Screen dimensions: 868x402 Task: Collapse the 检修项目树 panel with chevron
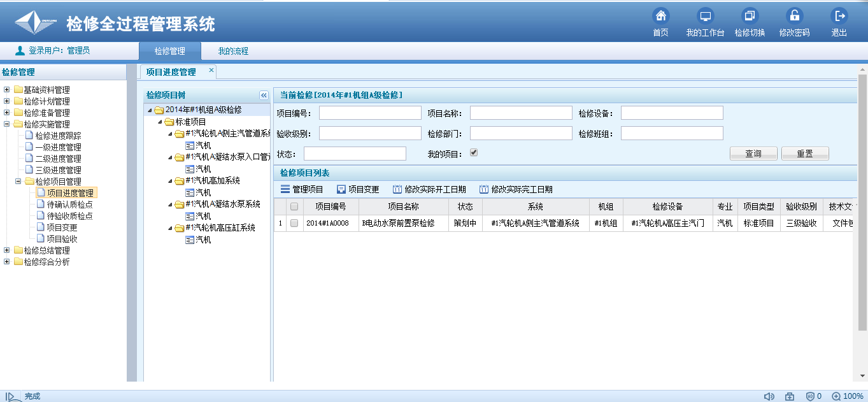(264, 96)
